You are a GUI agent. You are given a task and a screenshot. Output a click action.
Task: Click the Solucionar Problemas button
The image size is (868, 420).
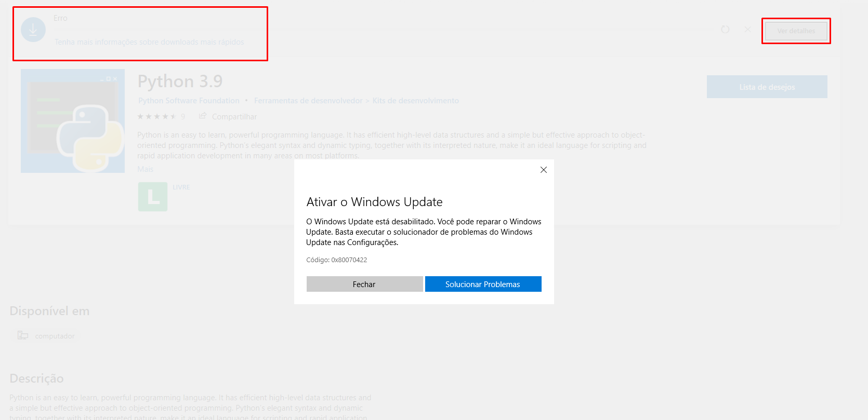click(483, 284)
